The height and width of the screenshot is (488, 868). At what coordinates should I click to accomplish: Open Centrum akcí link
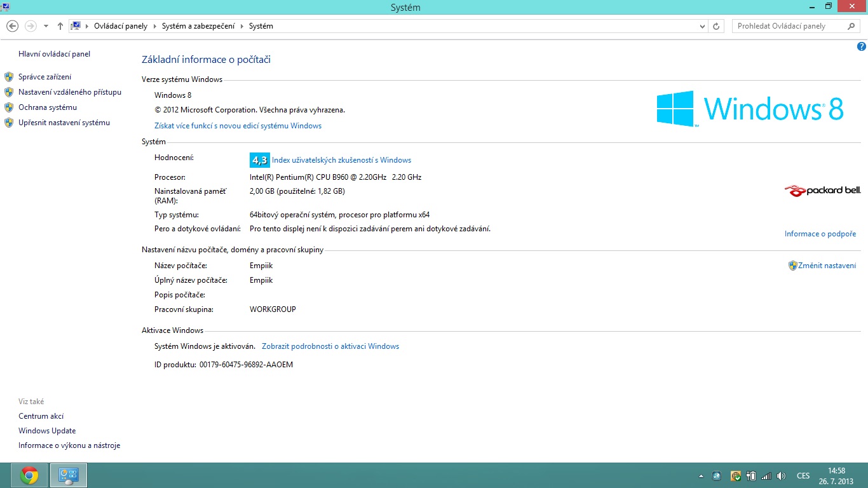tap(41, 416)
